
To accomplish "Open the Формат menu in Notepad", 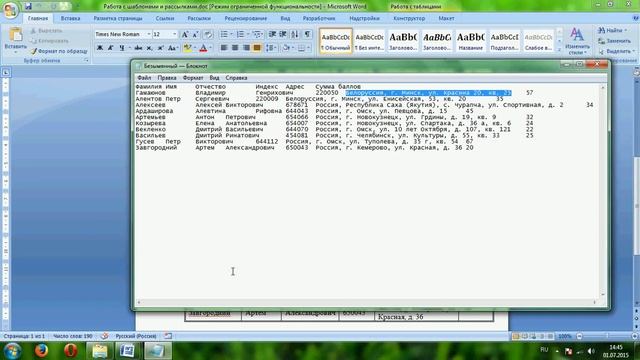I will click(x=193, y=78).
